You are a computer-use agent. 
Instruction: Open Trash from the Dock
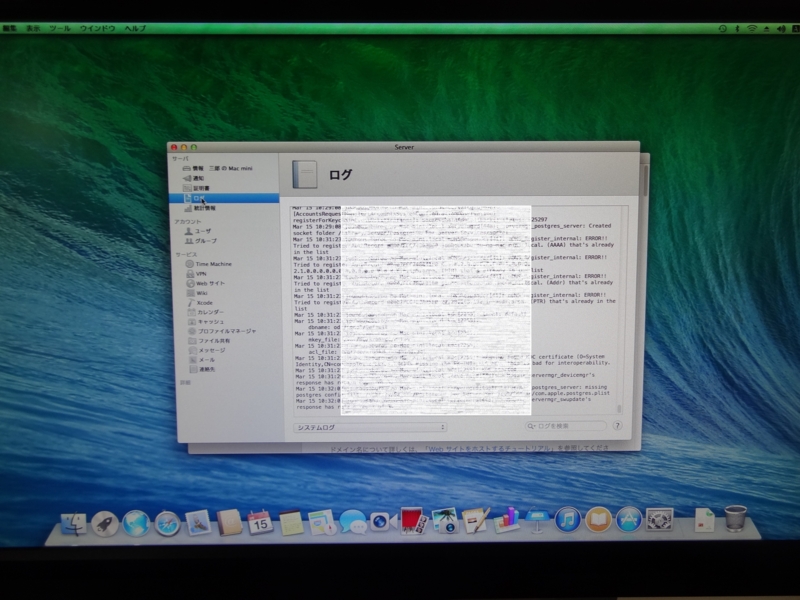tap(735, 518)
